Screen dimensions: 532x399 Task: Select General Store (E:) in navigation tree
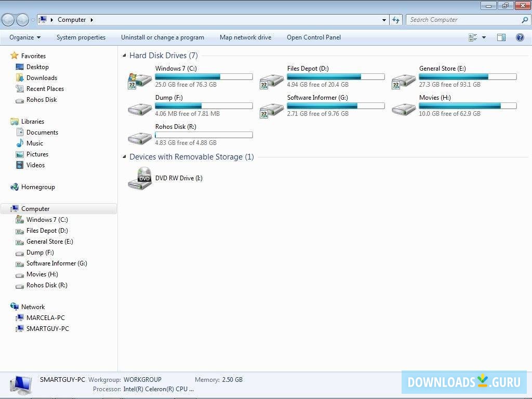point(49,241)
